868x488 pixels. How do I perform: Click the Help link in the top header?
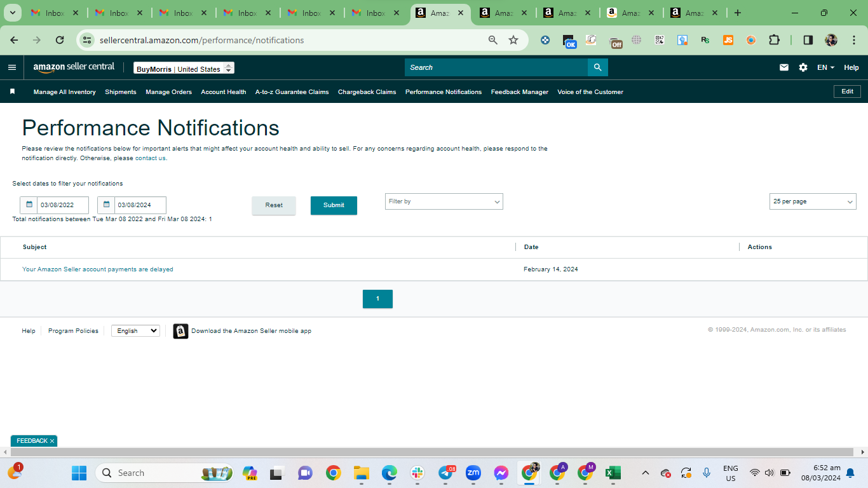click(851, 67)
